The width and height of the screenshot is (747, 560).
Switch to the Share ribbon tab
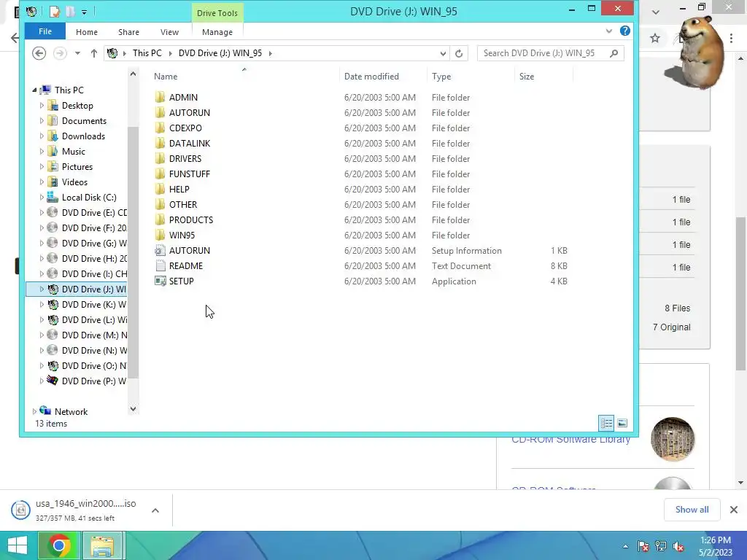pos(128,32)
